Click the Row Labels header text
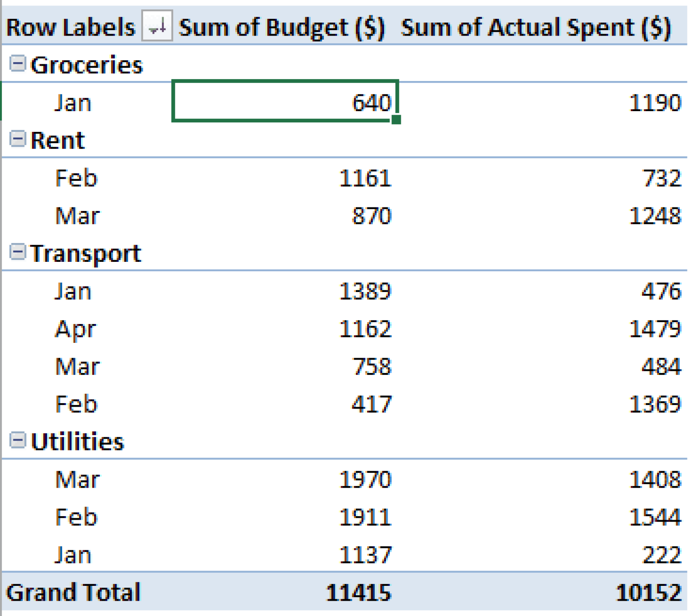This screenshot has width=691, height=616. click(71, 27)
